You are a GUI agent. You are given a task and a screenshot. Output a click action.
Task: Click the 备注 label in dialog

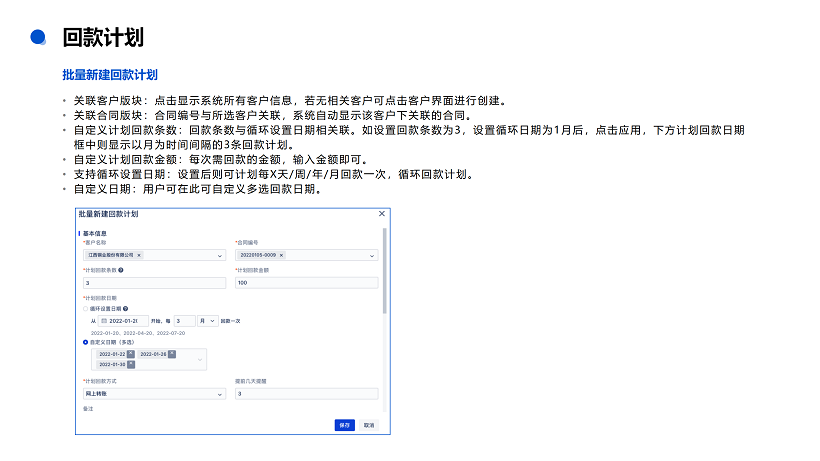pos(88,409)
